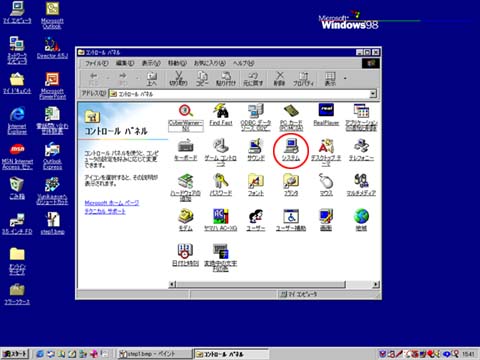Click the horizontal scrollbar's right arrow
Viewport: 480px width, 360px height.
pyautogui.click(x=376, y=284)
